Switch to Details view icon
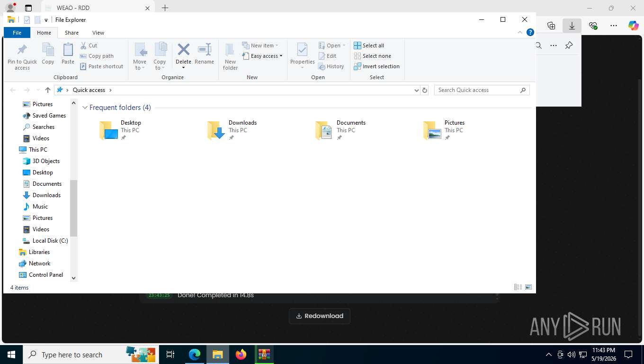Viewport: 644px width, 364px height. (x=518, y=287)
